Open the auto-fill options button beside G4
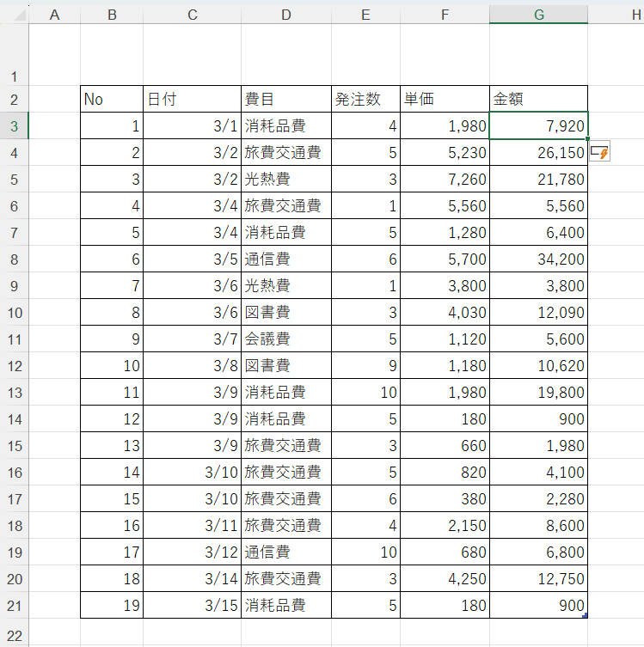Screen dimensions: 644x647 click(x=600, y=152)
